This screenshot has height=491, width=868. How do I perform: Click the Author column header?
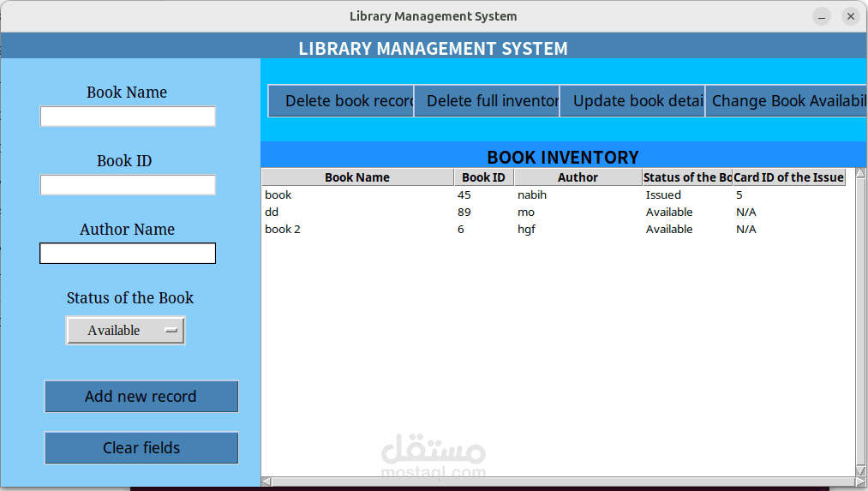[x=578, y=177]
